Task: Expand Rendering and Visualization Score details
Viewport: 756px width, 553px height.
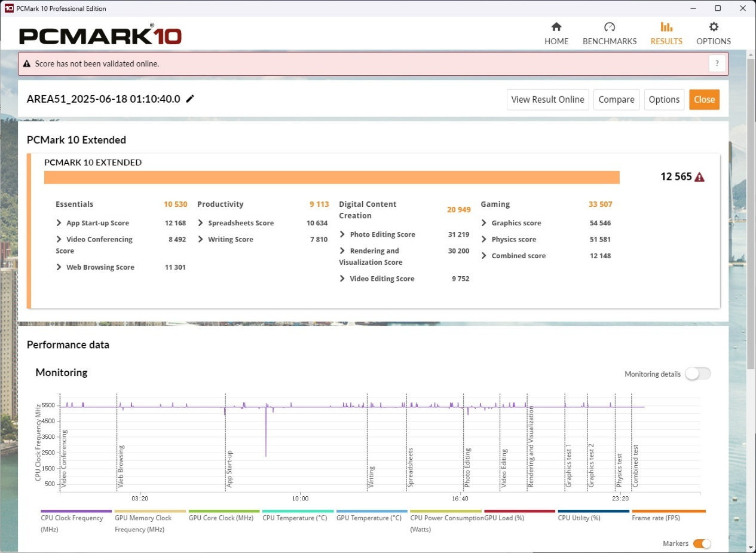Action: pos(342,250)
